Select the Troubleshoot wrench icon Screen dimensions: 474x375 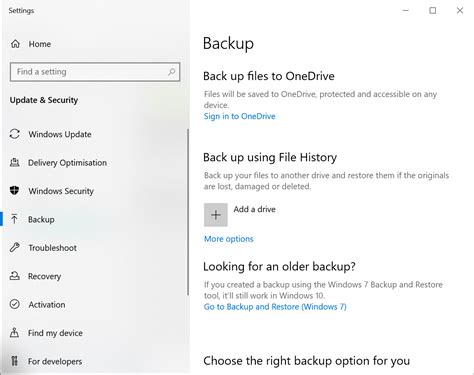tap(14, 247)
